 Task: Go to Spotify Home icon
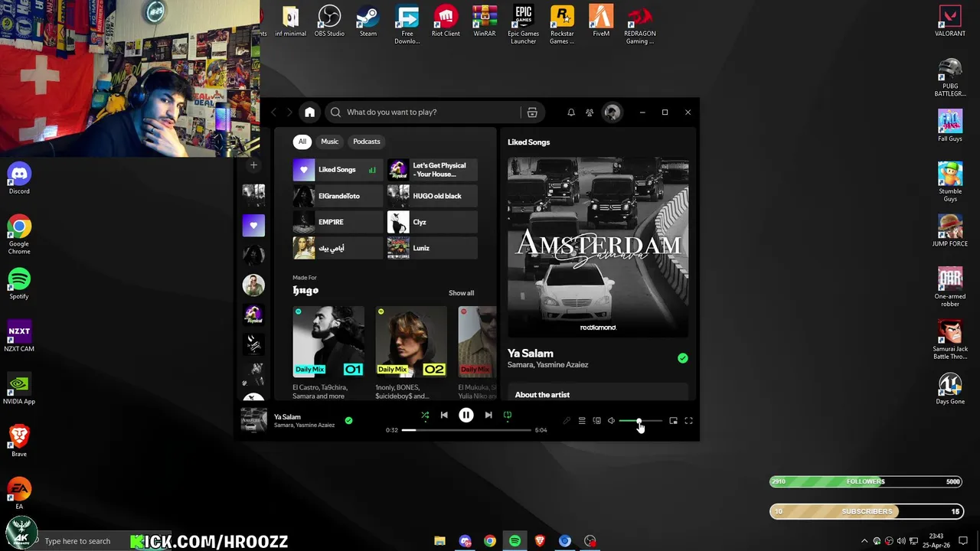pos(309,112)
